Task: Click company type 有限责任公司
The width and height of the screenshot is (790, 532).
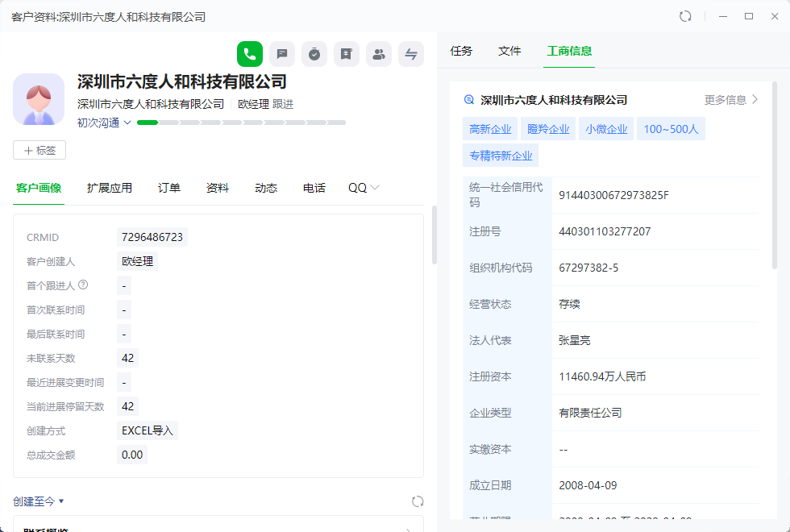Action: point(590,413)
